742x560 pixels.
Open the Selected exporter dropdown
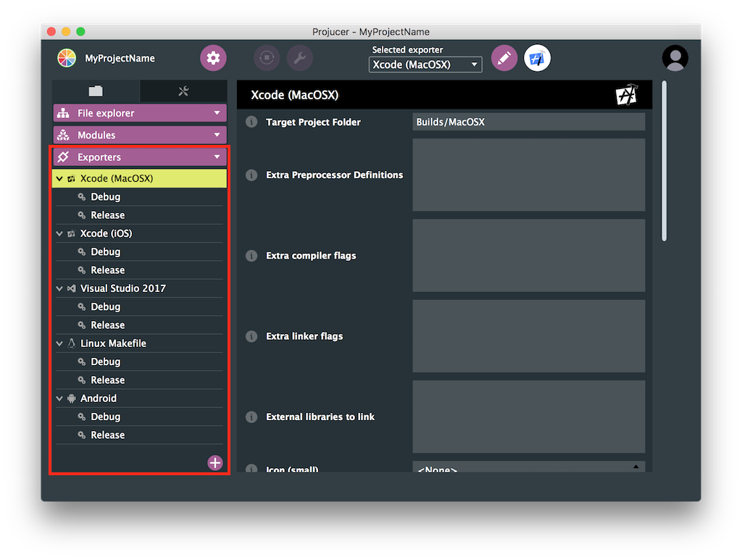(x=425, y=64)
